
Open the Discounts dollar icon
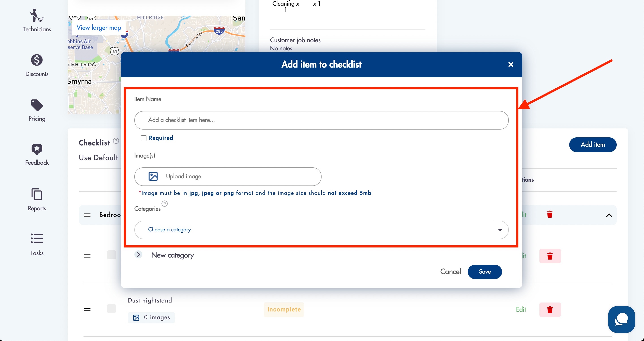point(37,60)
